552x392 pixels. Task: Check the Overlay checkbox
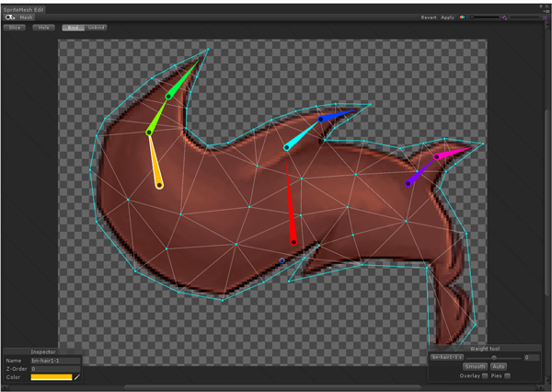[485, 375]
